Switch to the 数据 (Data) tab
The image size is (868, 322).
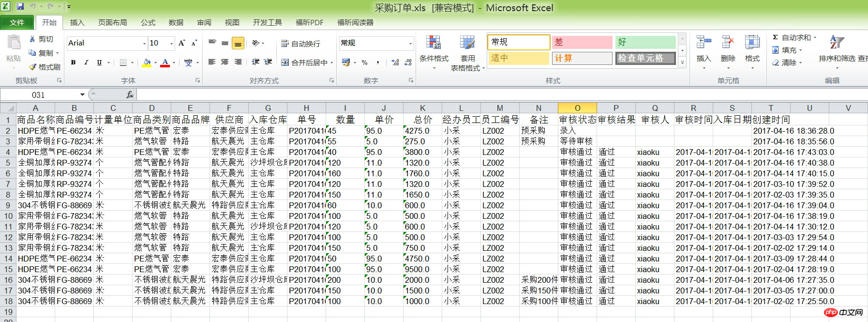[176, 22]
